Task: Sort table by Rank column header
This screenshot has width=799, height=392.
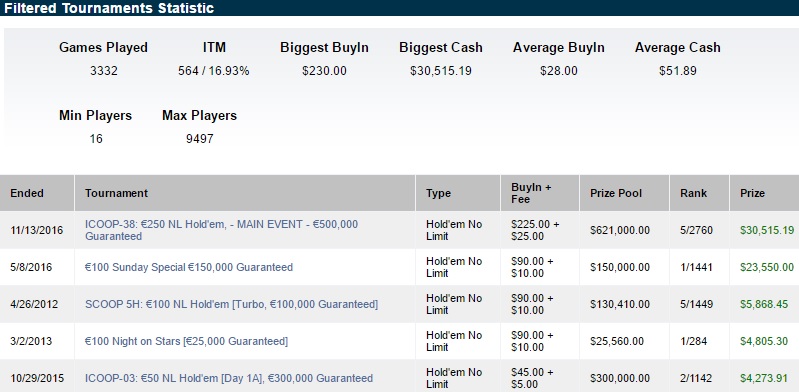Action: (694, 193)
